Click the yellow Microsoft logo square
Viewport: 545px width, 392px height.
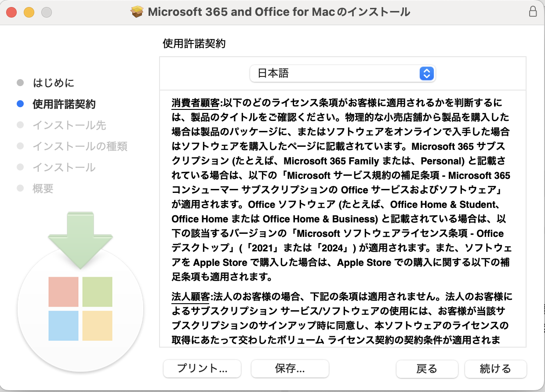tap(97, 326)
